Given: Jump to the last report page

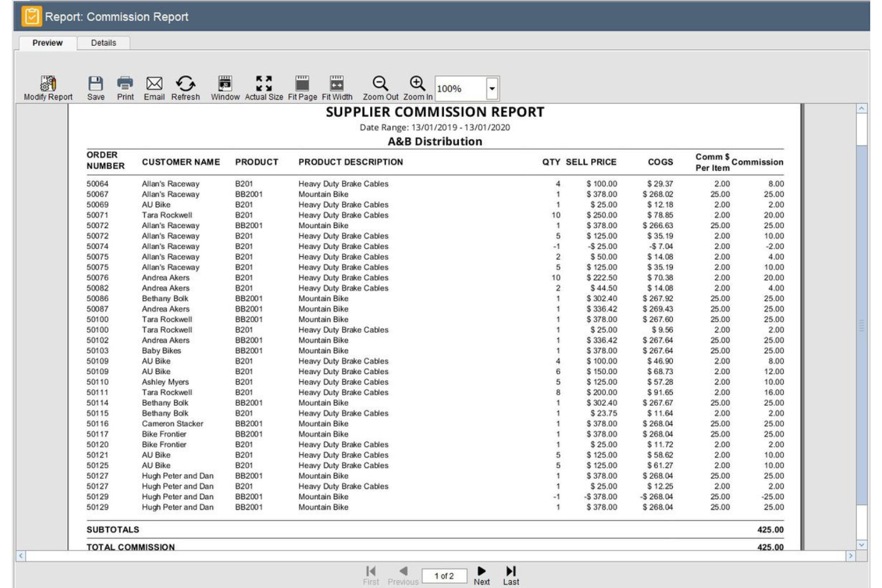Looking at the screenshot, I should point(511,571).
